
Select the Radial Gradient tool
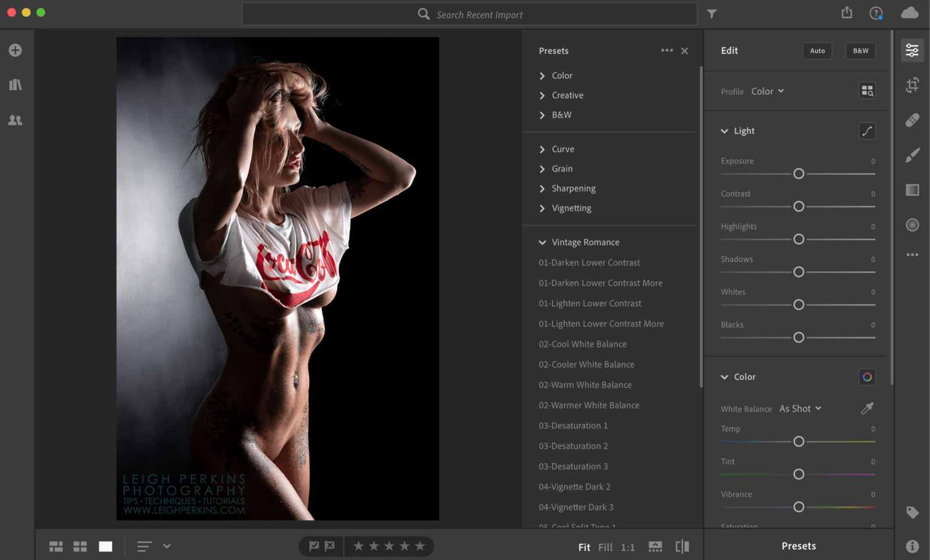pyautogui.click(x=912, y=225)
